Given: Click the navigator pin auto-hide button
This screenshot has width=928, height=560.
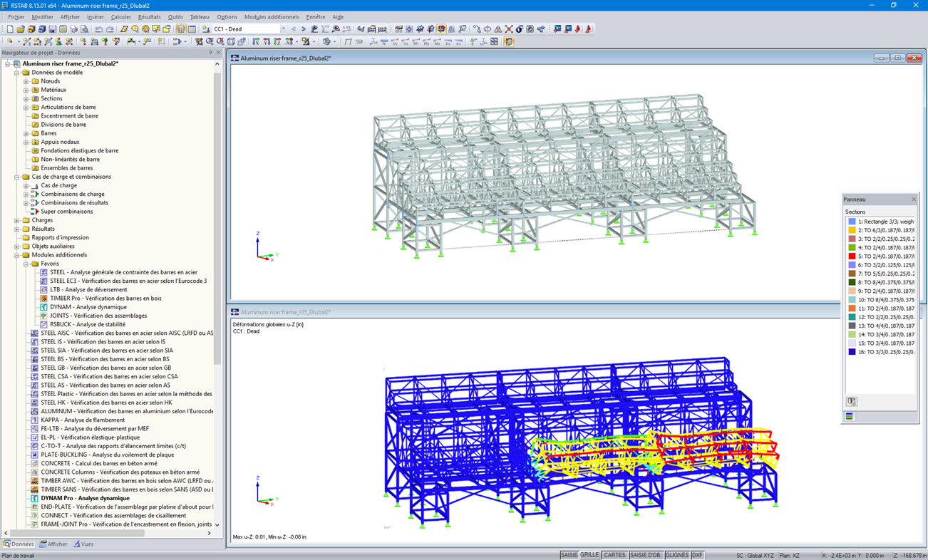Looking at the screenshot, I should [x=210, y=53].
